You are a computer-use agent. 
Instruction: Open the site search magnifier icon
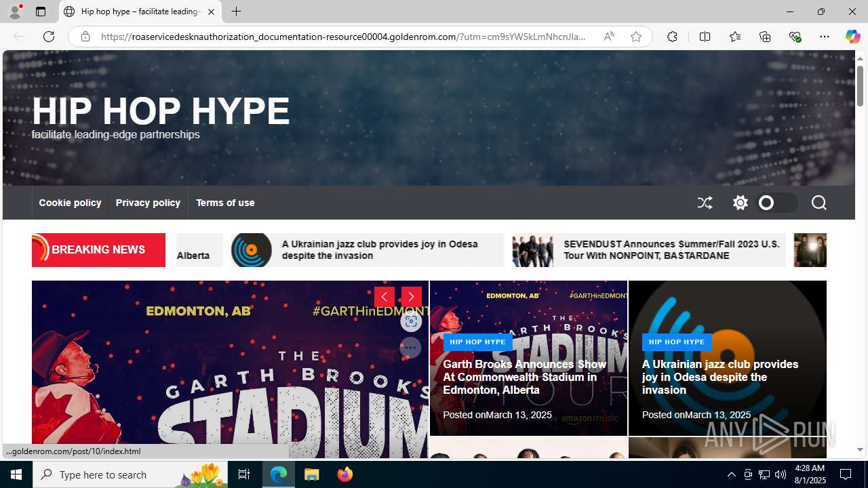(x=818, y=203)
